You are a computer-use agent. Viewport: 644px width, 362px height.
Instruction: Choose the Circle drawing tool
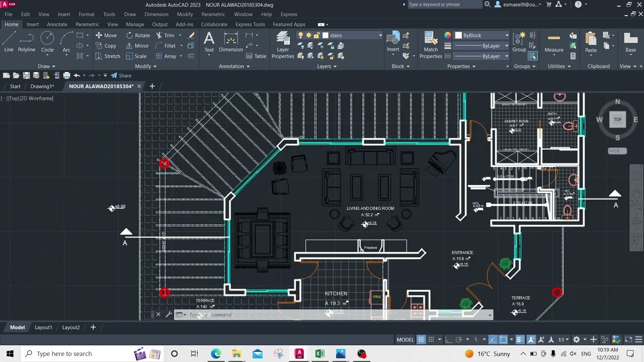click(x=47, y=42)
